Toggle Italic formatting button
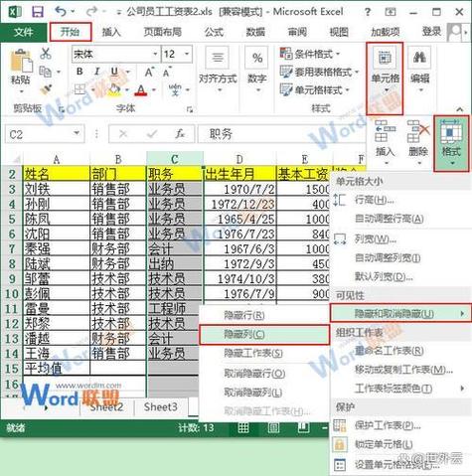472x476 pixels. tap(97, 72)
